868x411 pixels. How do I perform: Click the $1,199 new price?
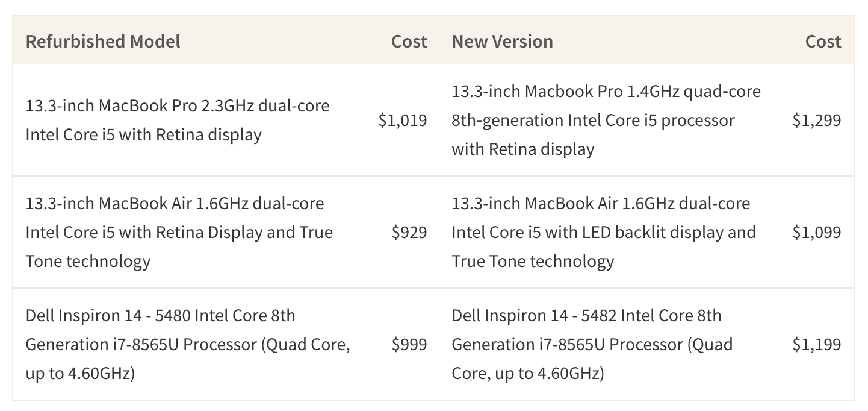817,344
